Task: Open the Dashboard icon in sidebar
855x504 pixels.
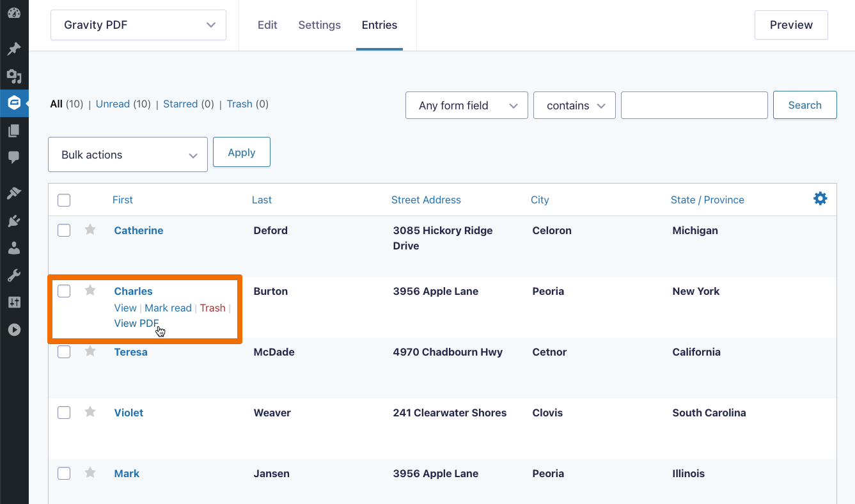Action: 14,13
